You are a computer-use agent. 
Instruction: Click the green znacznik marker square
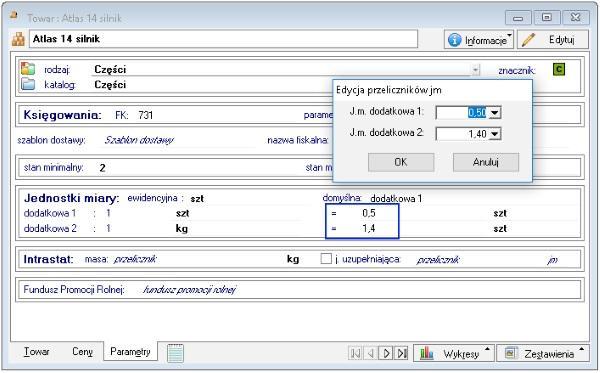tap(559, 69)
